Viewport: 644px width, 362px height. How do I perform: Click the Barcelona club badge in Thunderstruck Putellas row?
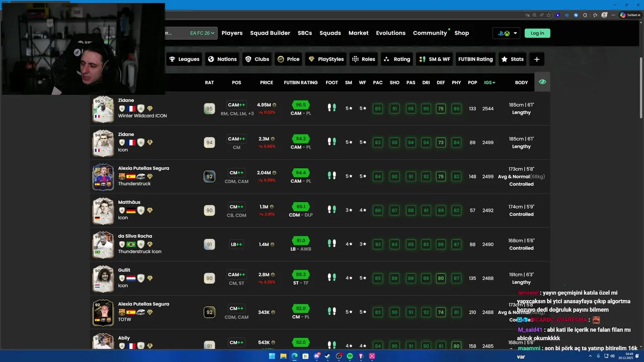pos(122,176)
